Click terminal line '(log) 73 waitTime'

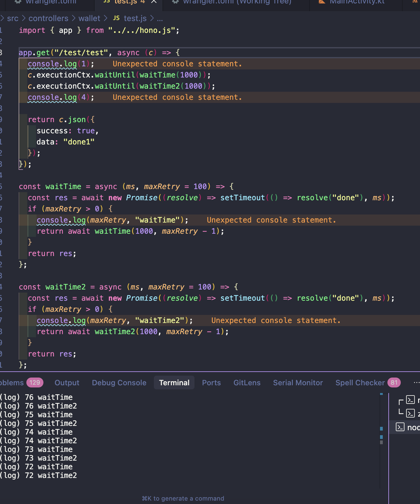click(36, 449)
